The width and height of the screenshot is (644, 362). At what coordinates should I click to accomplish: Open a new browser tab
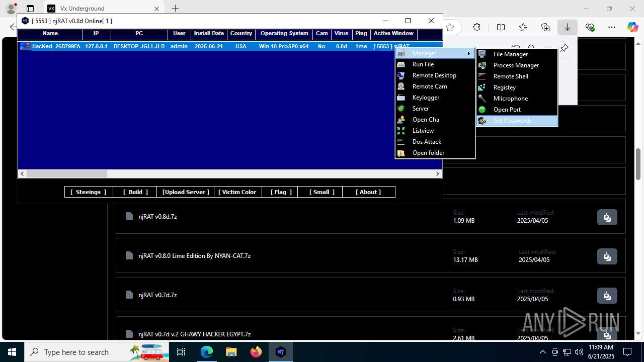[x=175, y=9]
